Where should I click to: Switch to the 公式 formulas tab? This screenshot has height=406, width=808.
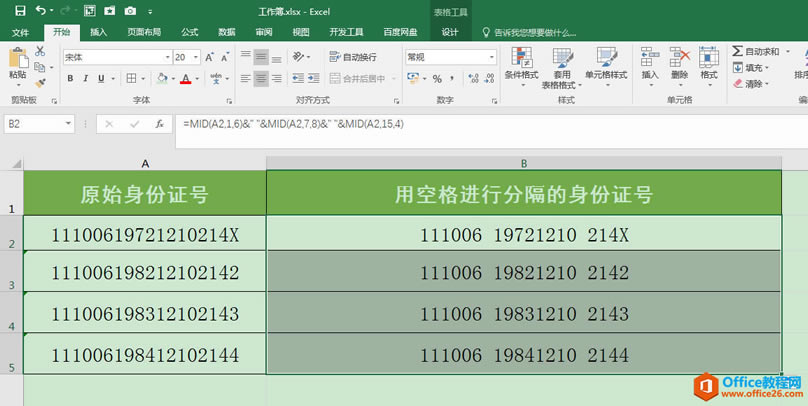coord(190,32)
